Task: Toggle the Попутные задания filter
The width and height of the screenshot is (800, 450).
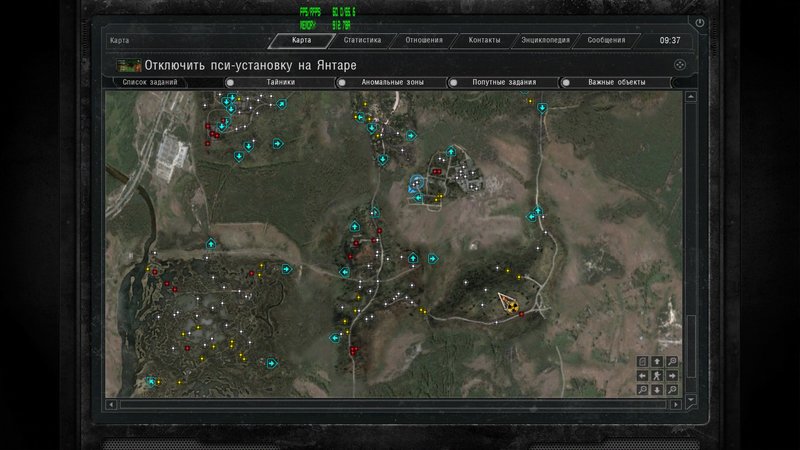Action: 453,83
